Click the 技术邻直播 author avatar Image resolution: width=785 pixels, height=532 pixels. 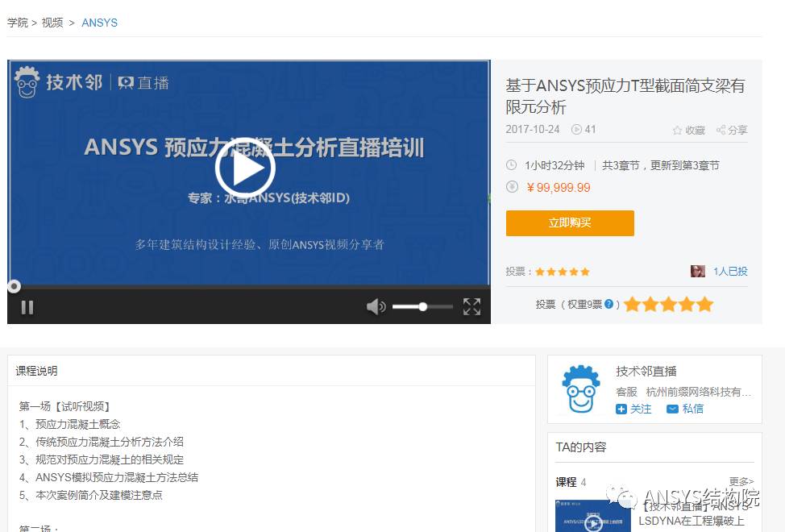click(x=581, y=389)
